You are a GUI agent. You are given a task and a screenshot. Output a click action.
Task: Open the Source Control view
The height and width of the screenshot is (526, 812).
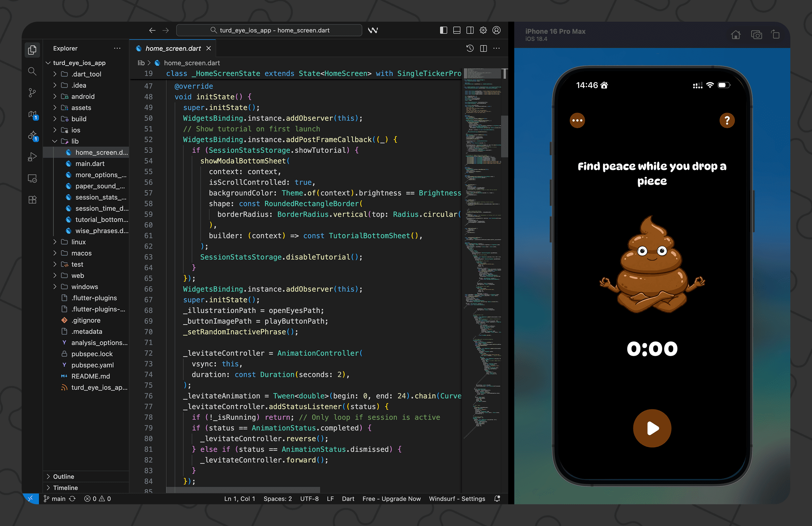tap(32, 92)
